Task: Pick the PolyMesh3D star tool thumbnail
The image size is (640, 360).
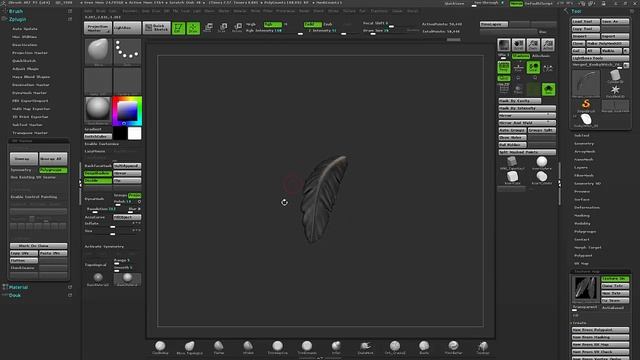Action: (x=615, y=91)
